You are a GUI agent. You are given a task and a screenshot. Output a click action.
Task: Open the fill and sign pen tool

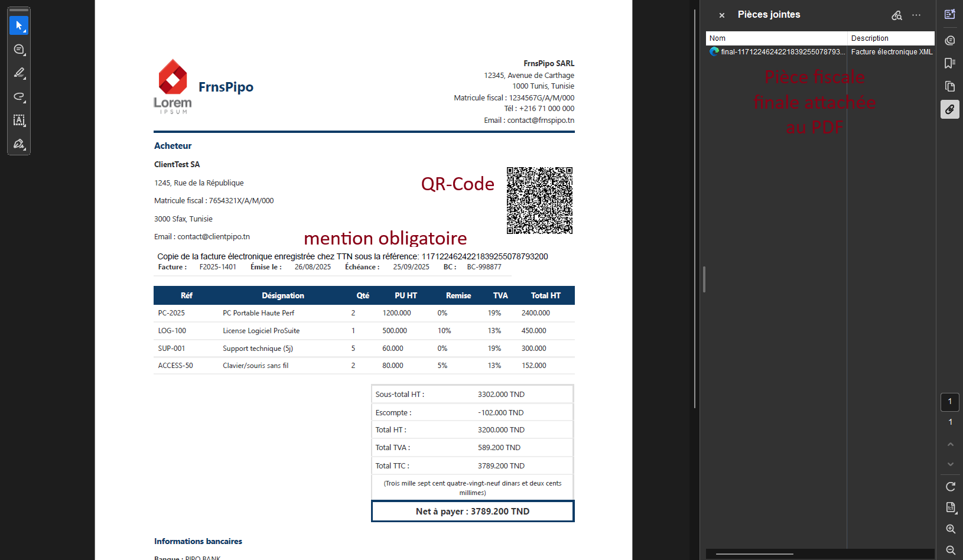pyautogui.click(x=19, y=144)
